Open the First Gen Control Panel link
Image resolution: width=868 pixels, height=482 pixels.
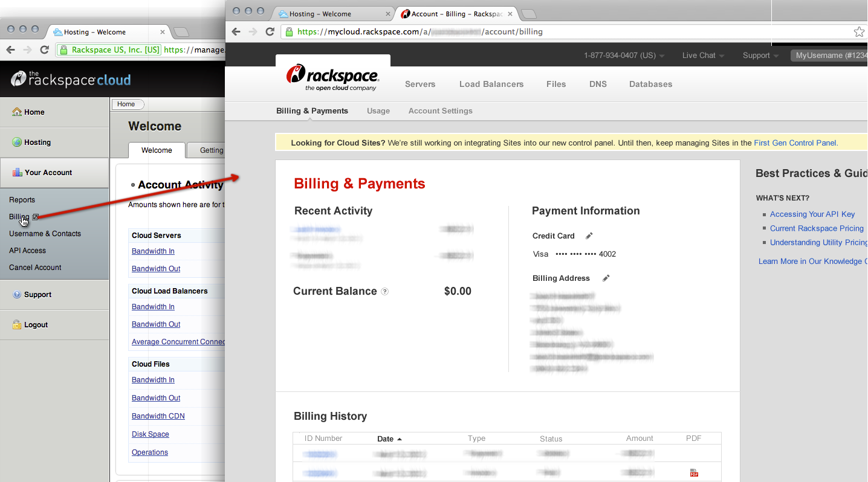click(x=796, y=143)
